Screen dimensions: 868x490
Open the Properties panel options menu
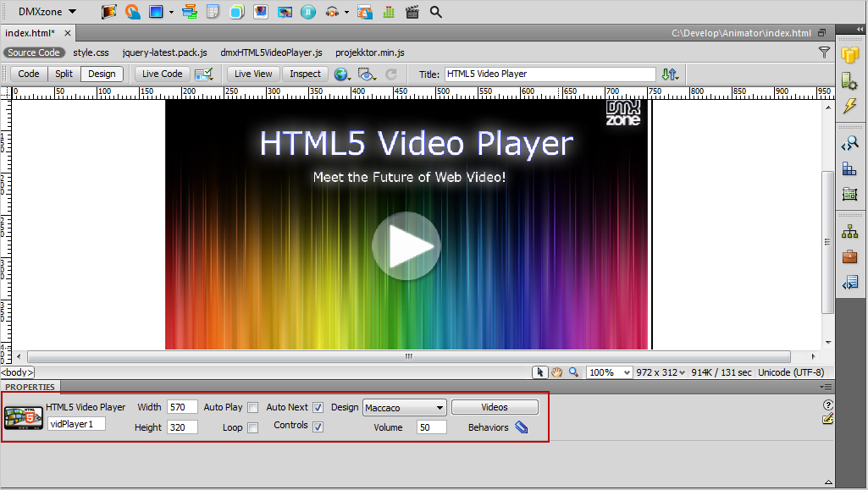coord(826,387)
